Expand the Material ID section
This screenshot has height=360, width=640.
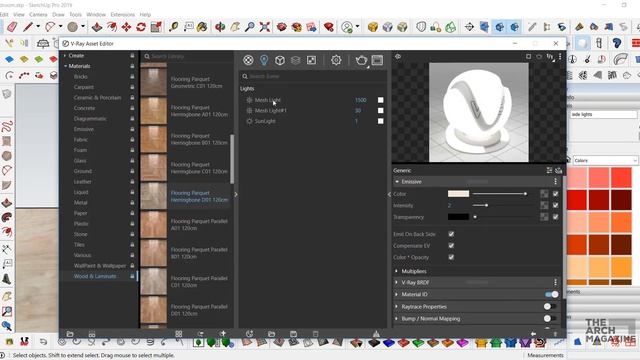click(x=397, y=294)
